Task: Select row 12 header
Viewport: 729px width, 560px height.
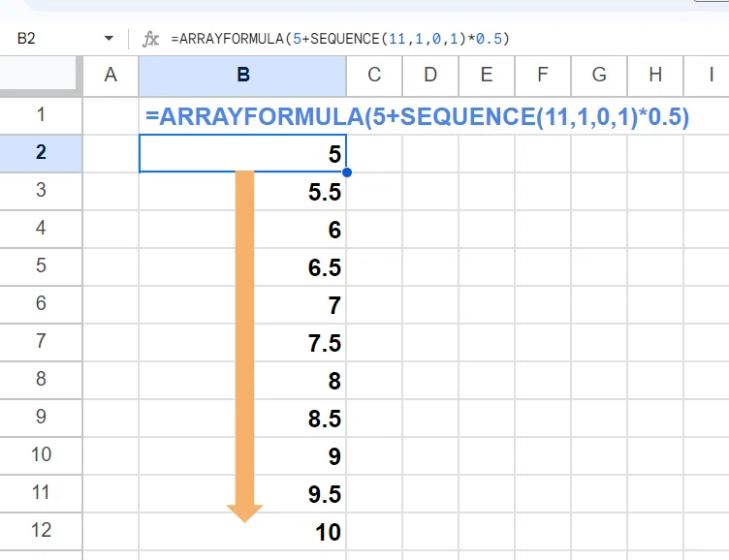Action: [x=41, y=531]
